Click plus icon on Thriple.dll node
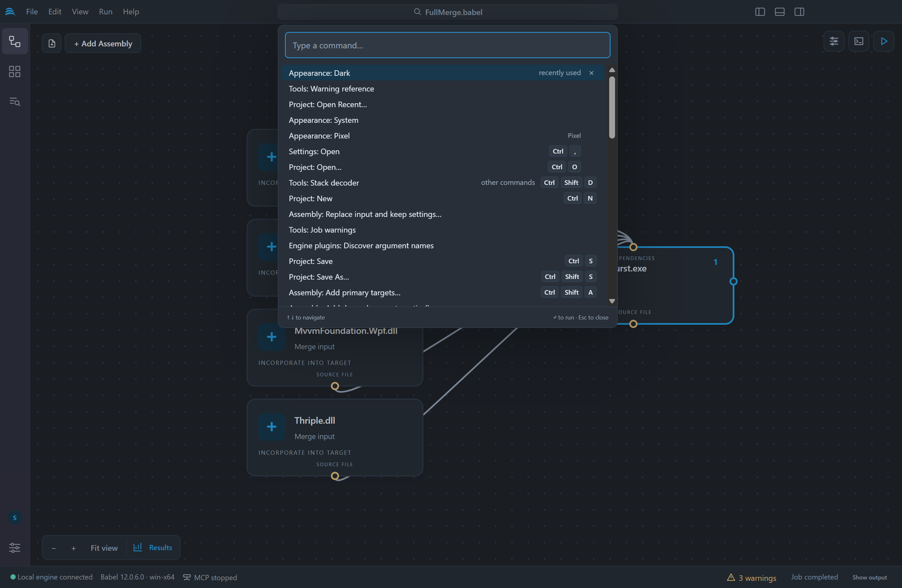This screenshot has width=902, height=588. pyautogui.click(x=271, y=427)
